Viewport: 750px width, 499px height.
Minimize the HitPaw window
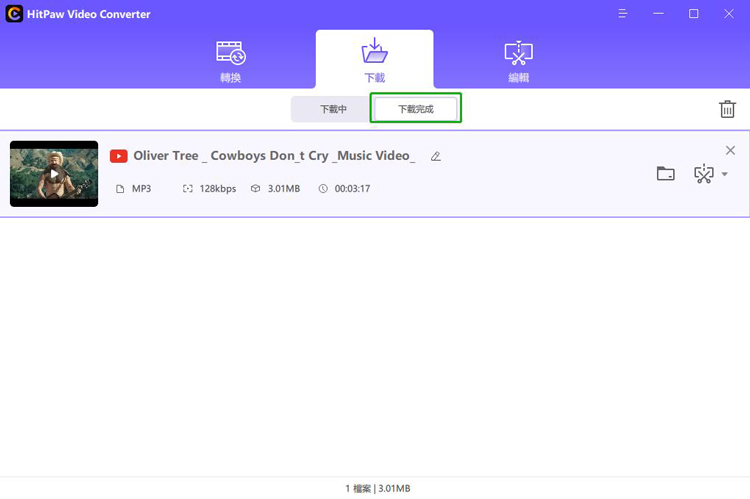pyautogui.click(x=658, y=13)
